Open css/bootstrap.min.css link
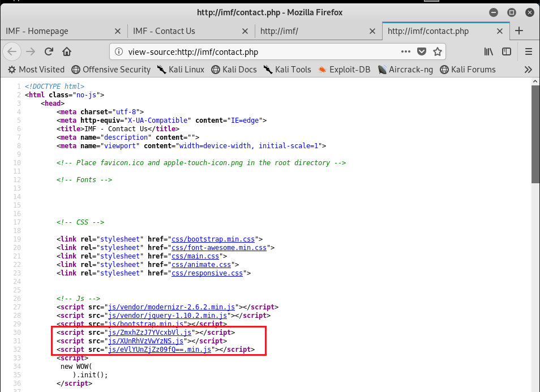 coord(213,239)
